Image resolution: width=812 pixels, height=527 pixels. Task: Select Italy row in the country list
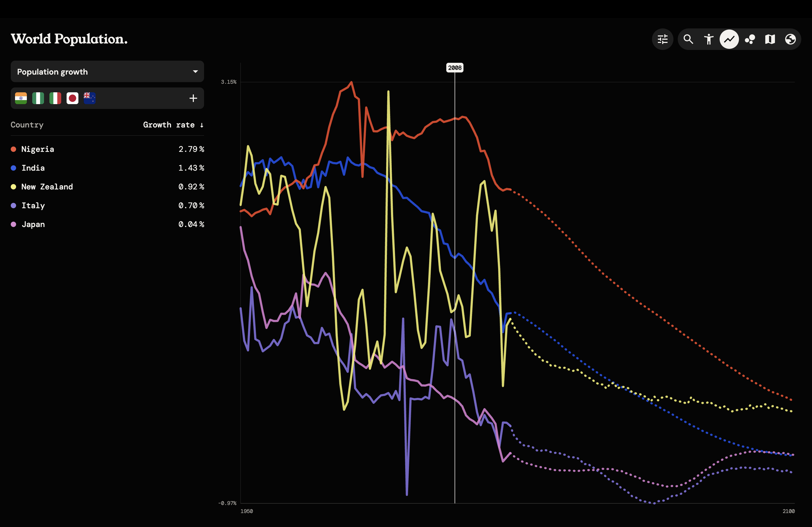[x=107, y=206]
